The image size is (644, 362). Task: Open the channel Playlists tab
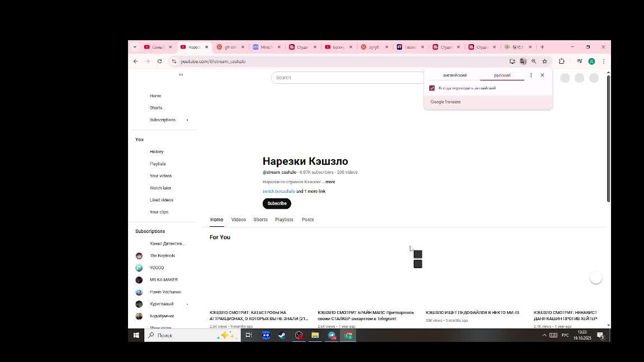(x=284, y=220)
